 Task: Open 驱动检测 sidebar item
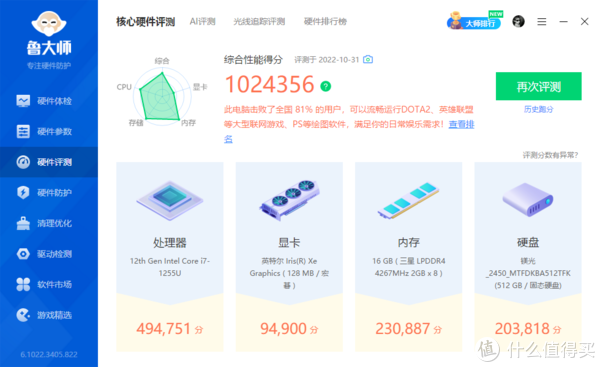[49, 254]
